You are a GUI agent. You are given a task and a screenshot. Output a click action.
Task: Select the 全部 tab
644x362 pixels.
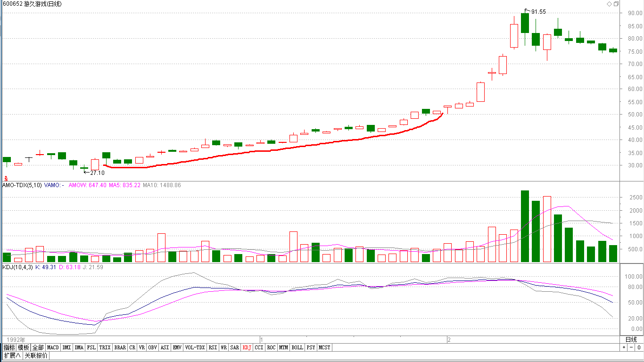tap(38, 347)
